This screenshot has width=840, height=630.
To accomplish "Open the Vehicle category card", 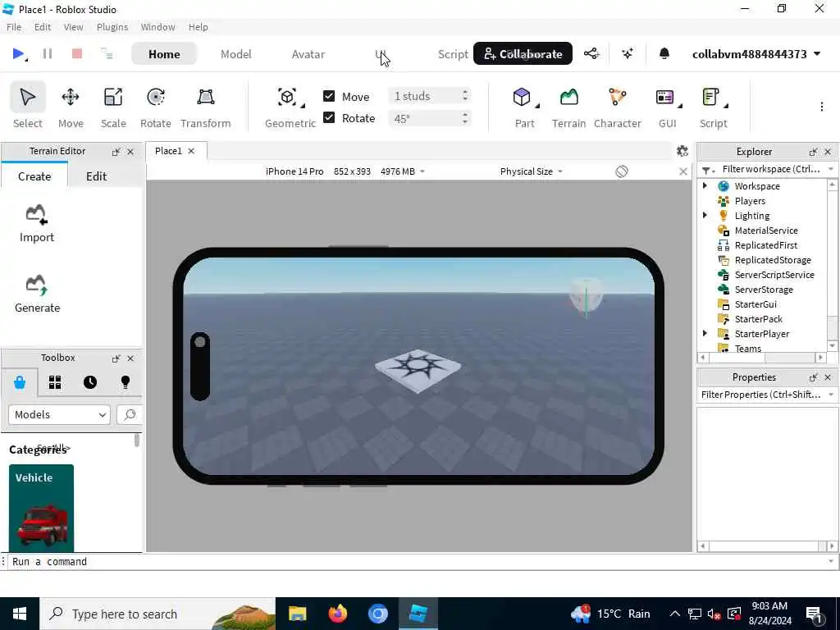I will (x=41, y=508).
